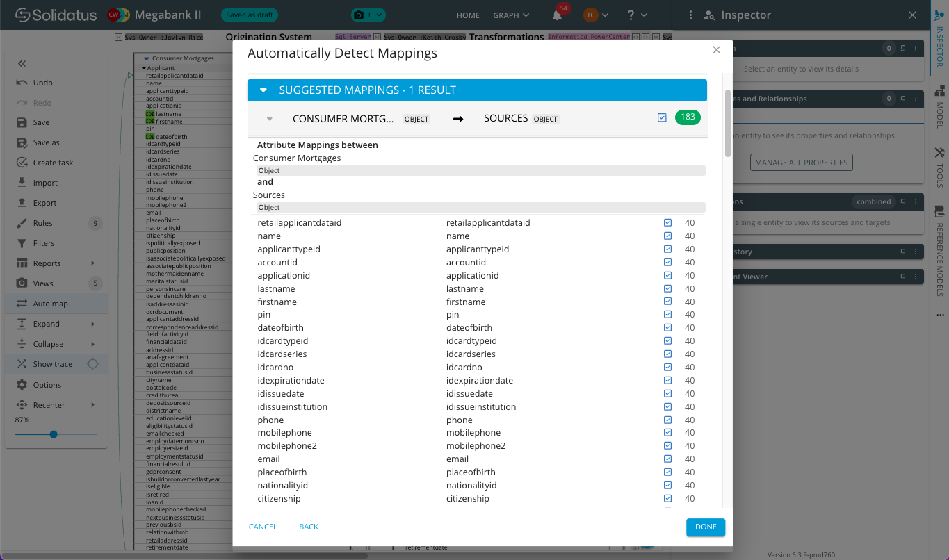Click the 183 match count badge
Viewport: 949px width, 560px height.
click(688, 117)
